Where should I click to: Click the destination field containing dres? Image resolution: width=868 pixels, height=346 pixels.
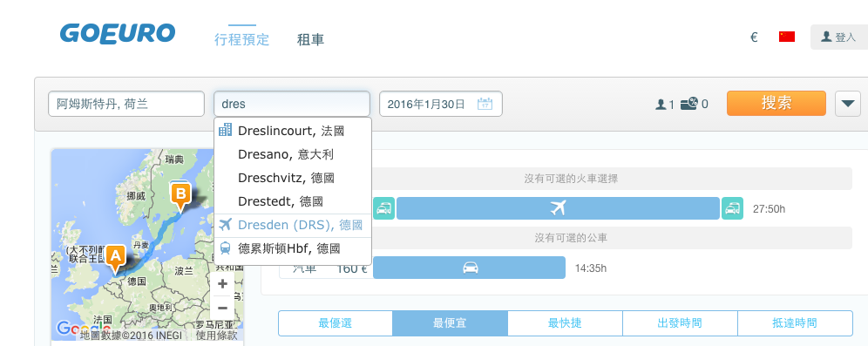pos(292,104)
